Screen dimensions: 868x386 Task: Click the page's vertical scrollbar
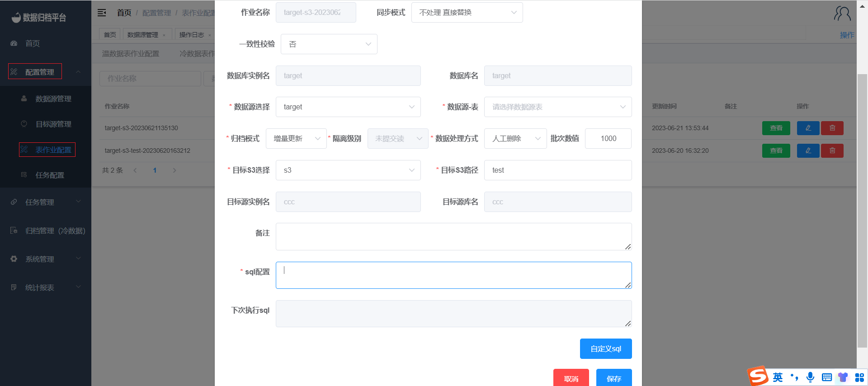(x=862, y=211)
